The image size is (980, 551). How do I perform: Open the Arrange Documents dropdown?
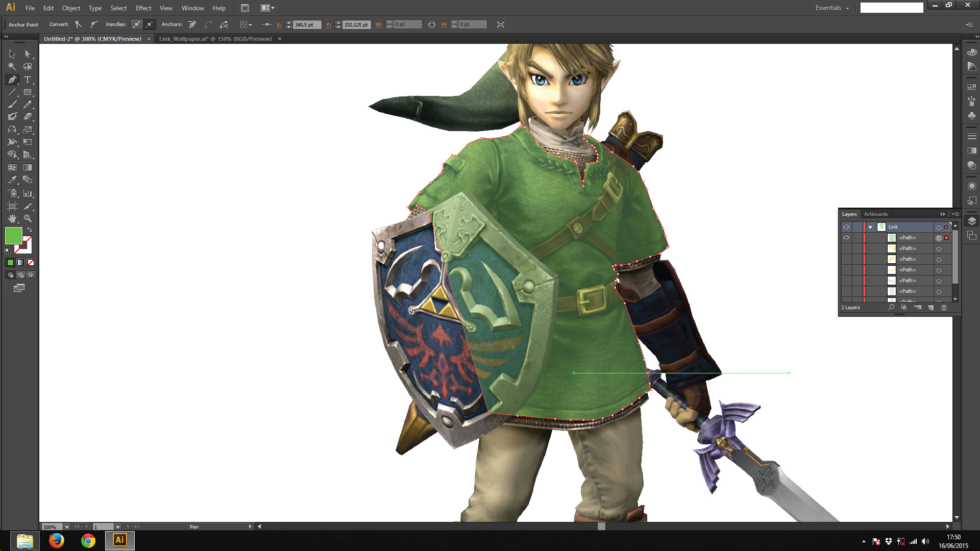click(268, 8)
